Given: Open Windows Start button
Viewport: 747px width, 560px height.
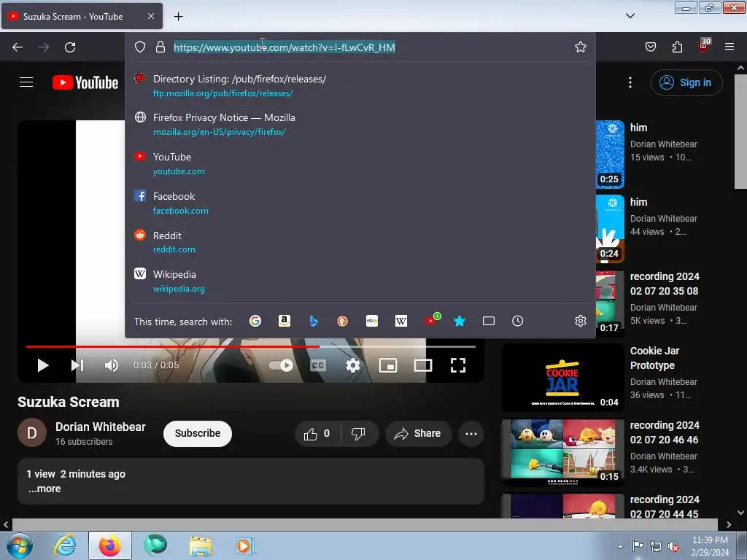Looking at the screenshot, I should pyautogui.click(x=20, y=545).
